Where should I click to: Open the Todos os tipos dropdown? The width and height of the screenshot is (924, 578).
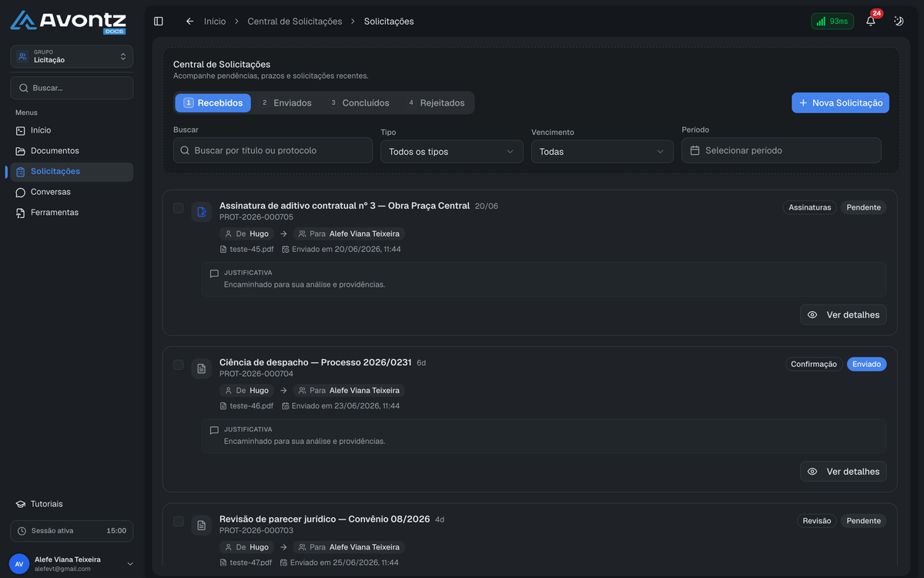452,152
